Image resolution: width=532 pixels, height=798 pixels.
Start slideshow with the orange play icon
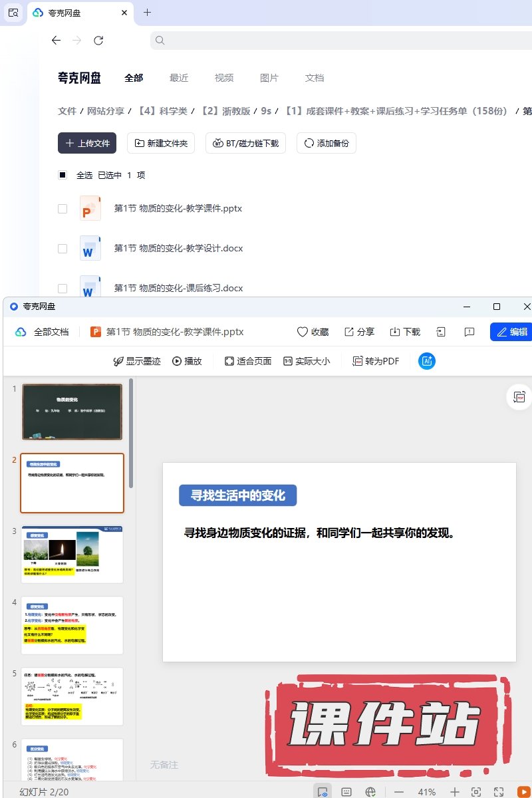(x=524, y=792)
